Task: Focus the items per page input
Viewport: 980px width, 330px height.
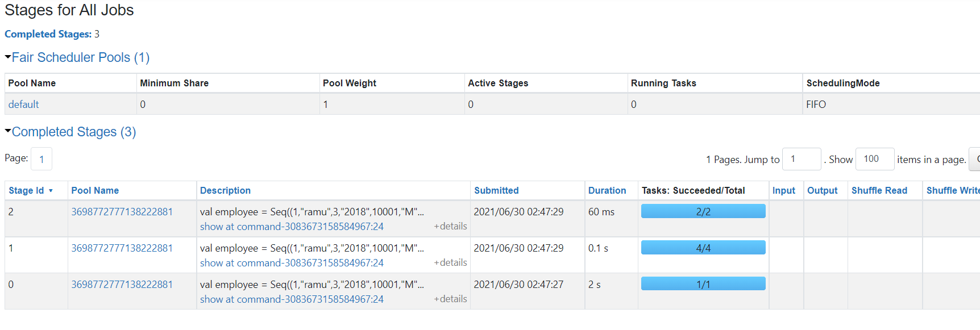Action: click(x=874, y=159)
